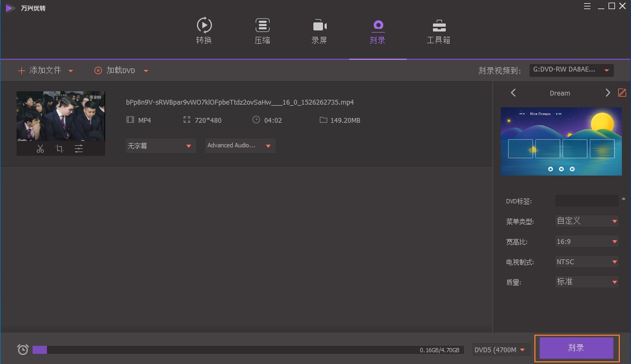
Task: Click the video thumbnail preview
Action: tap(61, 116)
